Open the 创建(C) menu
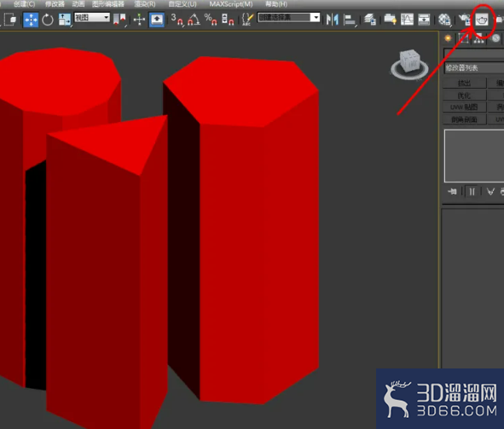504x429 pixels. click(x=25, y=4)
